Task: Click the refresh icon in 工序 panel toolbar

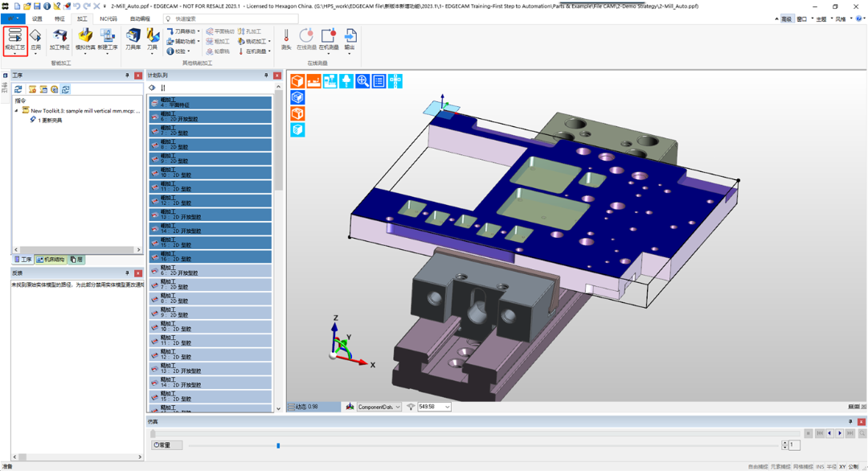Action: coord(18,89)
